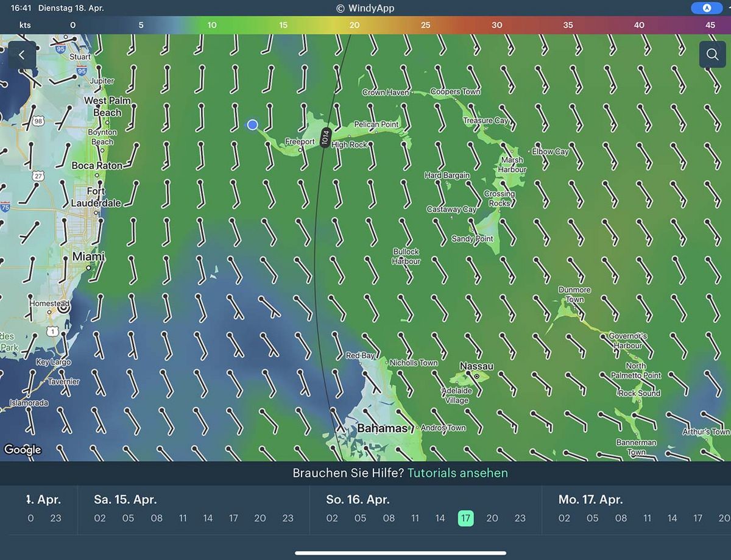Tap the blue location dot near Freeport
Screen dimensions: 731x560
point(253,125)
